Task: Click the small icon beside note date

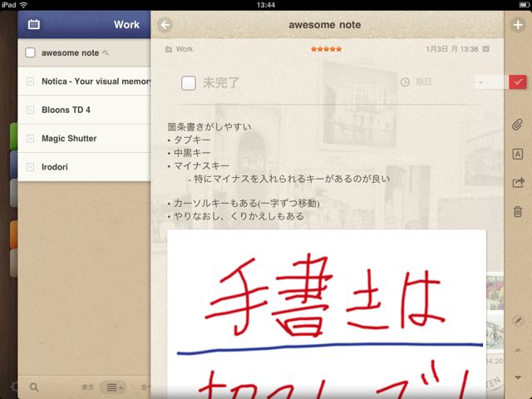Action: tap(485, 49)
